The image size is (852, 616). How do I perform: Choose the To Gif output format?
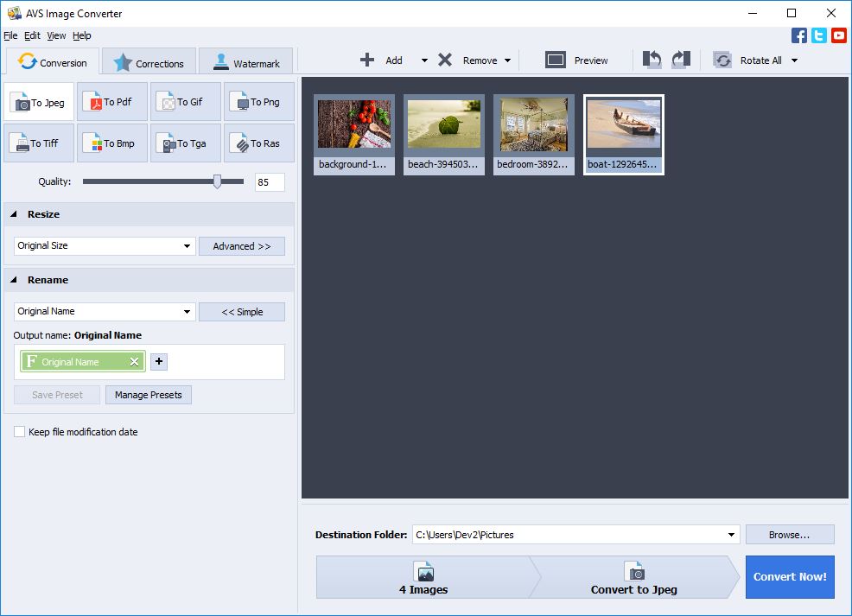[185, 102]
